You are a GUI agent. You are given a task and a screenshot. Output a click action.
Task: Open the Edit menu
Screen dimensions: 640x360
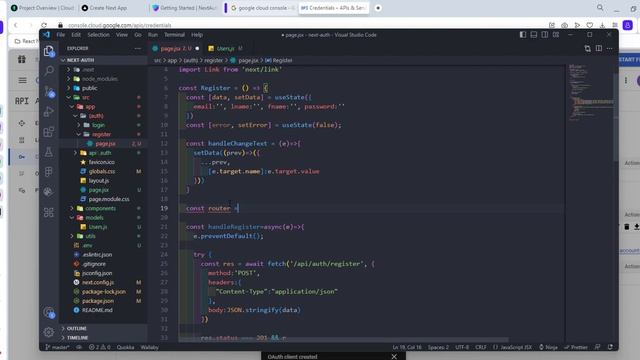[76, 35]
